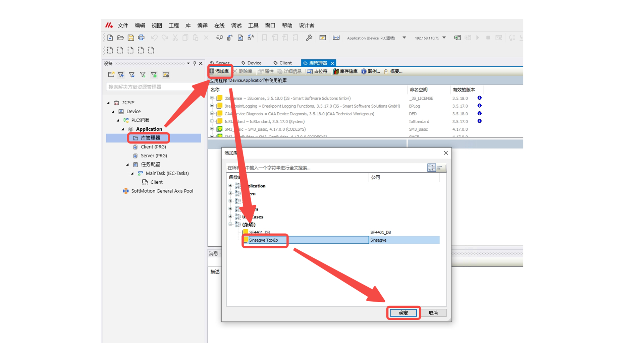Screen dimensions: 644x362
Task: Select Sinsegye Tcp/Ip library entry
Action: tap(264, 240)
